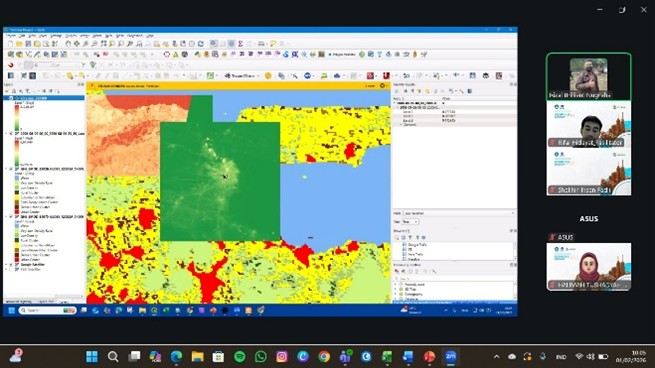Click the Zoom to Layer icon

pos(121,43)
